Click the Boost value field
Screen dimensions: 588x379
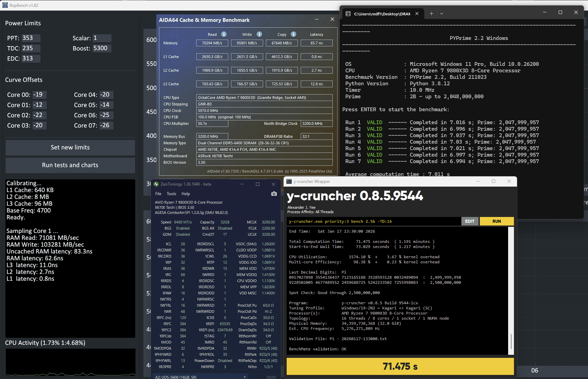pos(102,48)
